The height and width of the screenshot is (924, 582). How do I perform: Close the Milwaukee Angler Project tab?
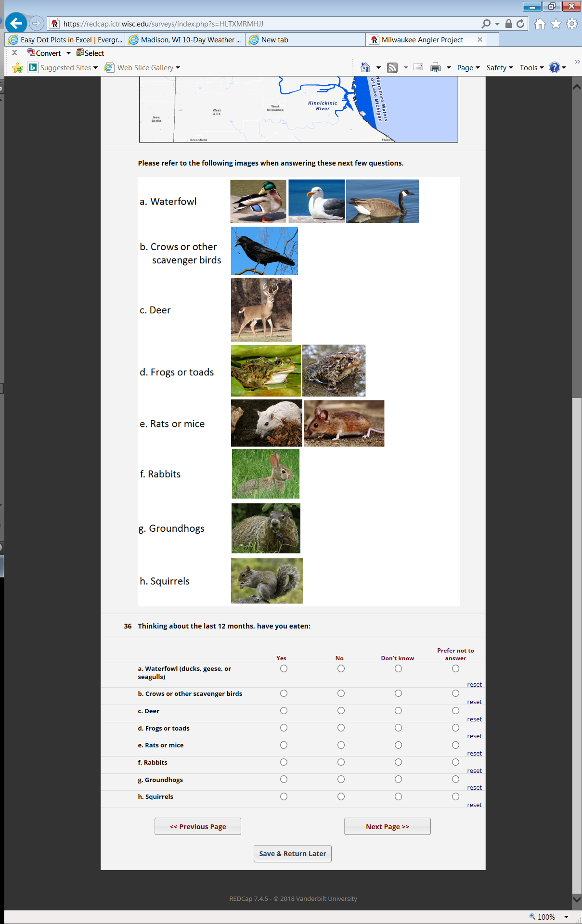point(480,39)
